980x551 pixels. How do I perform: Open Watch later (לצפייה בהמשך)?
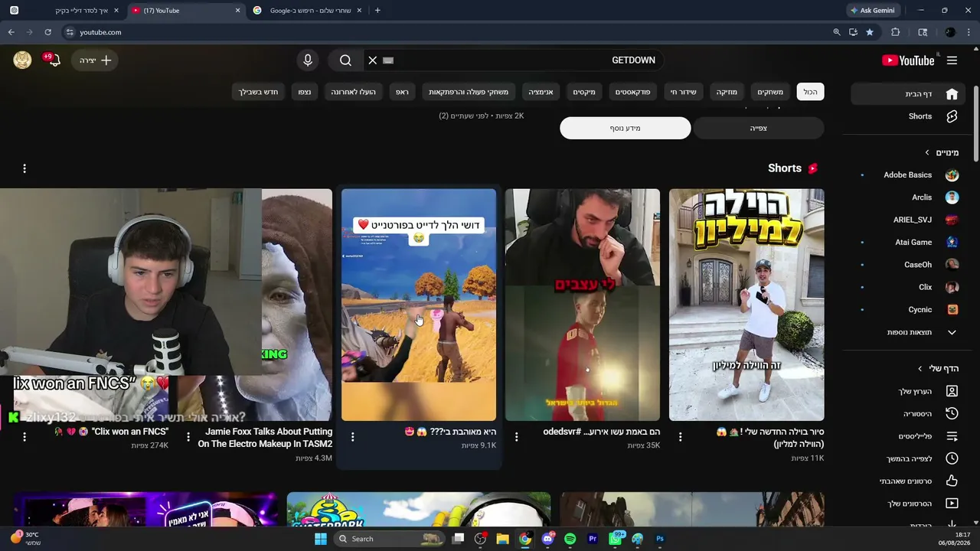(x=908, y=458)
